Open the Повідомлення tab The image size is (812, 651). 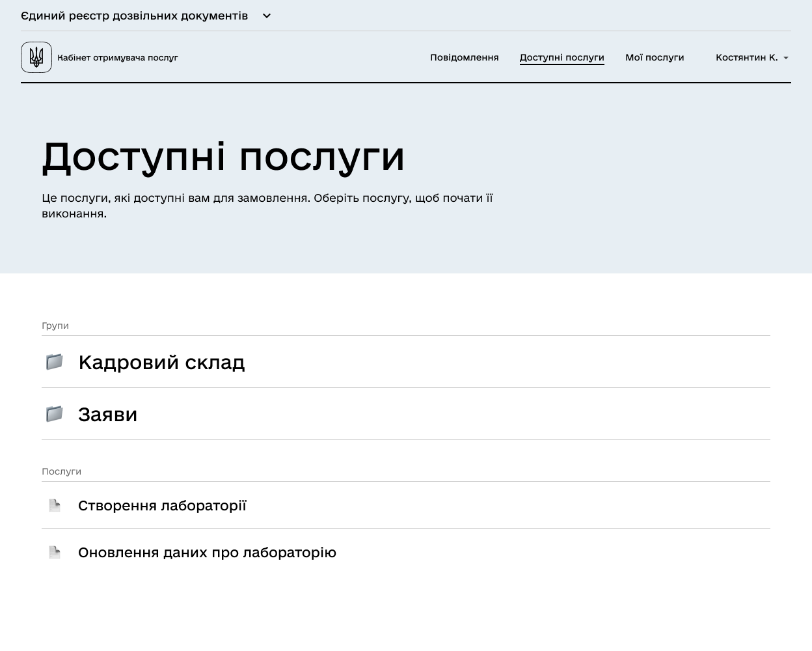coord(465,57)
